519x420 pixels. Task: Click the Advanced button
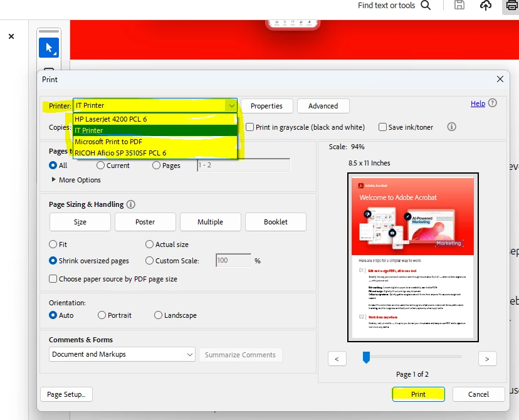[x=323, y=106]
